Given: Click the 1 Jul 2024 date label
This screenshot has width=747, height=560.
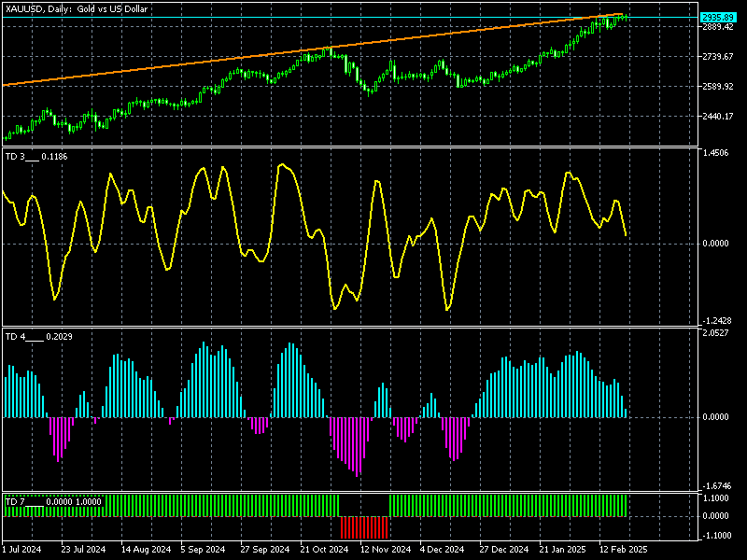Looking at the screenshot, I should pyautogui.click(x=22, y=550).
